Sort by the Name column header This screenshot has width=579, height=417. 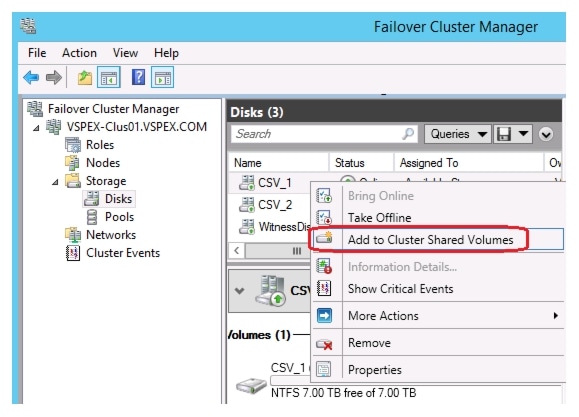point(278,163)
